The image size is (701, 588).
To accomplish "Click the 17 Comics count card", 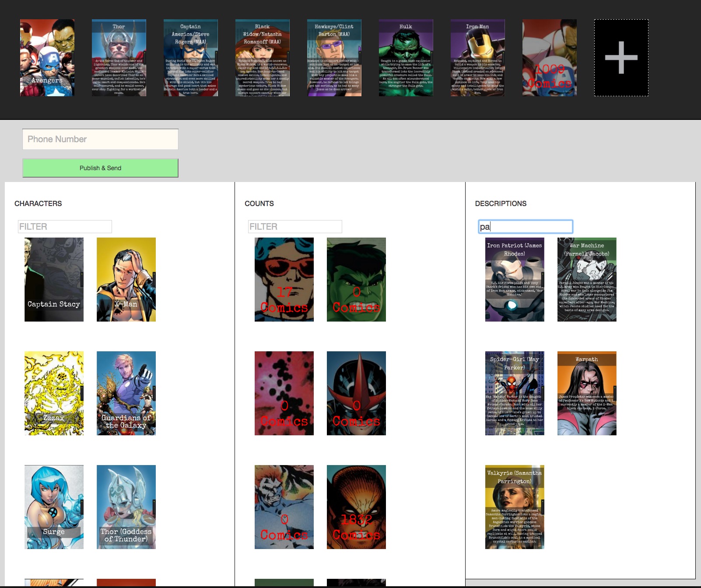I will 284,280.
